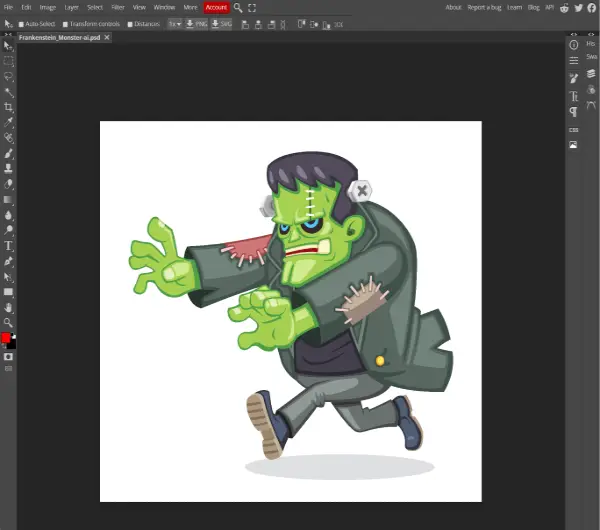Open the 1x export scale dropdown
Viewport: 600px width, 530px height.
coord(174,24)
